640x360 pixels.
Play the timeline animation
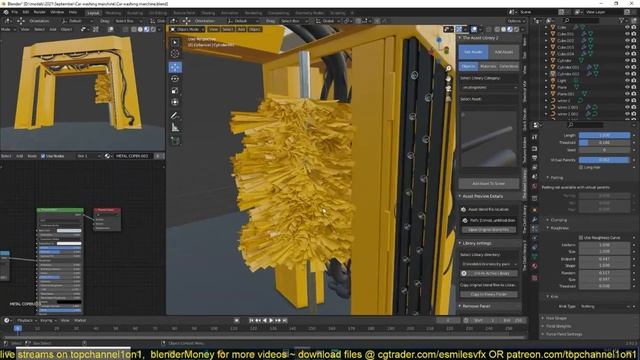[x=271, y=320]
